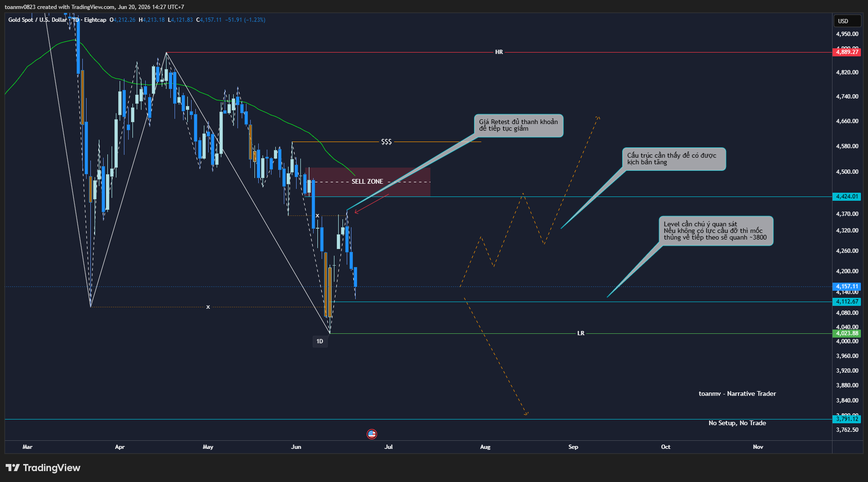Click the 'No Setup, No Trade' text
Image resolution: width=868 pixels, height=482 pixels.
737,423
